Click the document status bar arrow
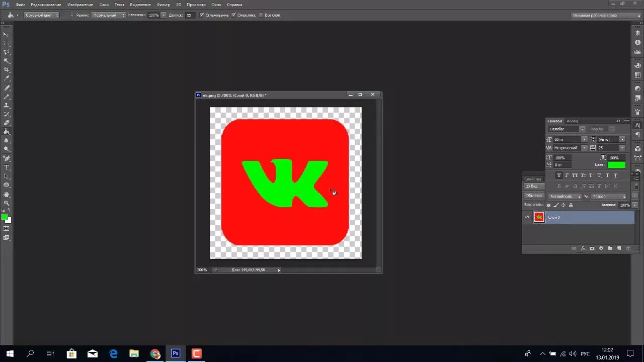 [x=279, y=270]
